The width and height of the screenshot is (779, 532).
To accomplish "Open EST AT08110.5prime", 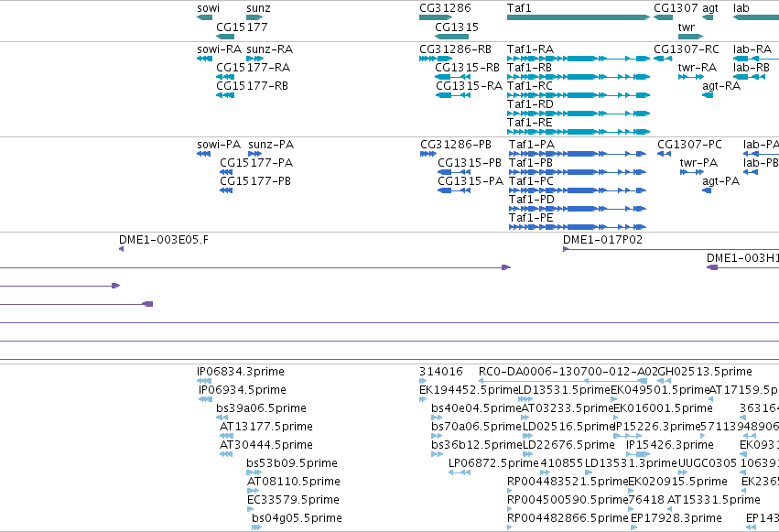I will 293,482.
